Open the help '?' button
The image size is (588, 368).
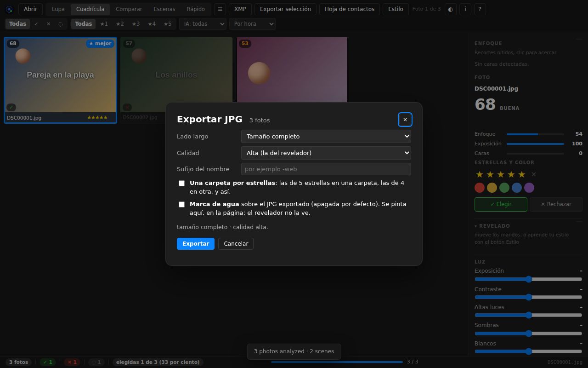pos(480,9)
